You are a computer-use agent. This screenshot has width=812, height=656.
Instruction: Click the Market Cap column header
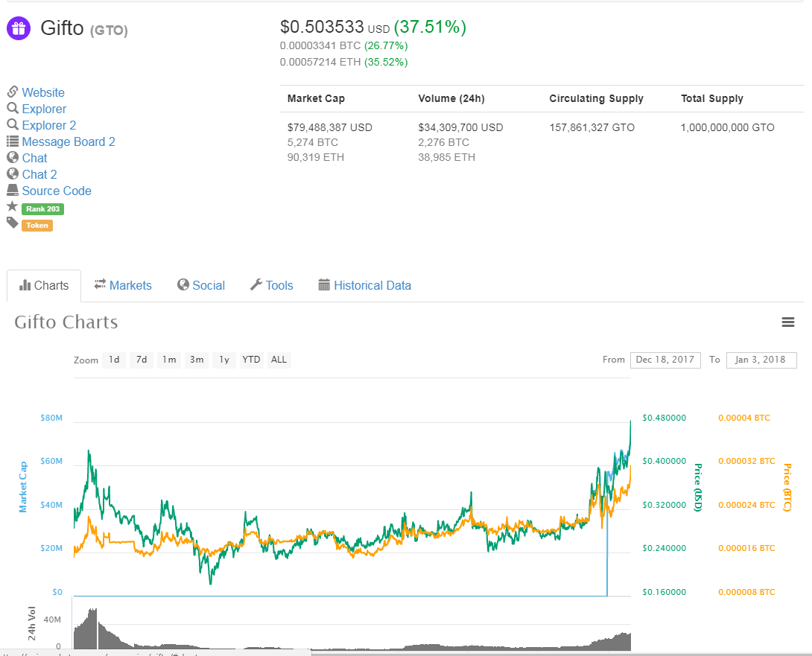316,98
